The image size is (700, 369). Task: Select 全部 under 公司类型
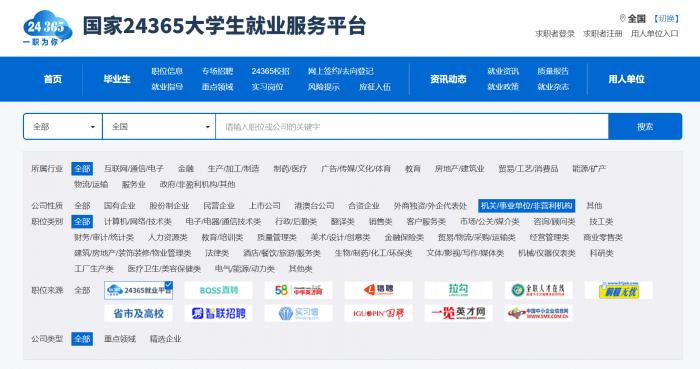(x=82, y=339)
